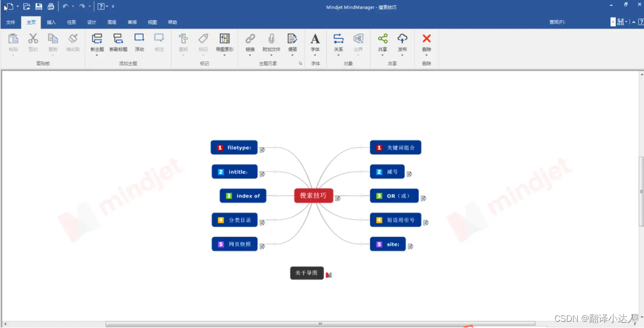Click the Copy (复制) icon
Screen dimensions: 644x328
[x=53, y=39]
